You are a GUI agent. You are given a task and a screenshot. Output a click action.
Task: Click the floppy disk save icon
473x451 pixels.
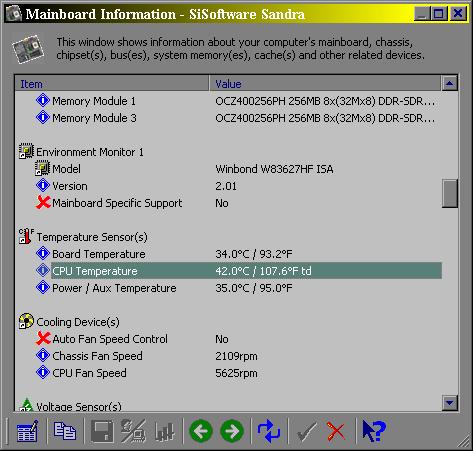(102, 431)
